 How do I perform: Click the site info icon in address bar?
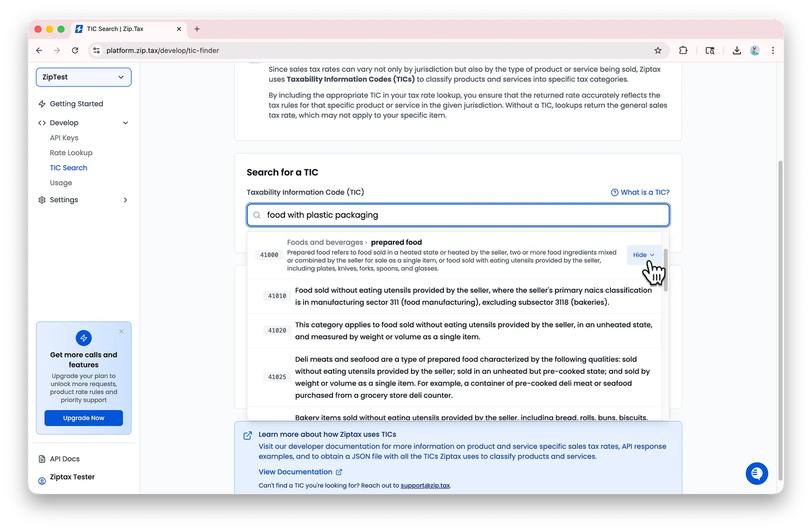coord(96,50)
